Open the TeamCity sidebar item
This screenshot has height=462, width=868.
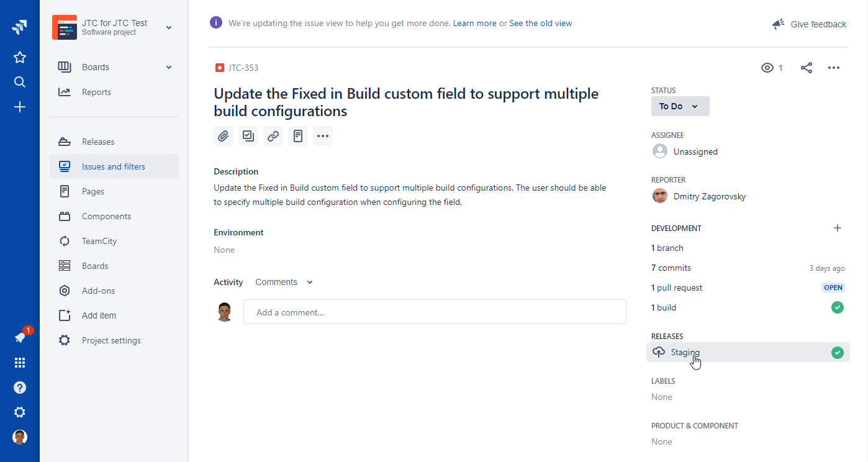(x=99, y=241)
